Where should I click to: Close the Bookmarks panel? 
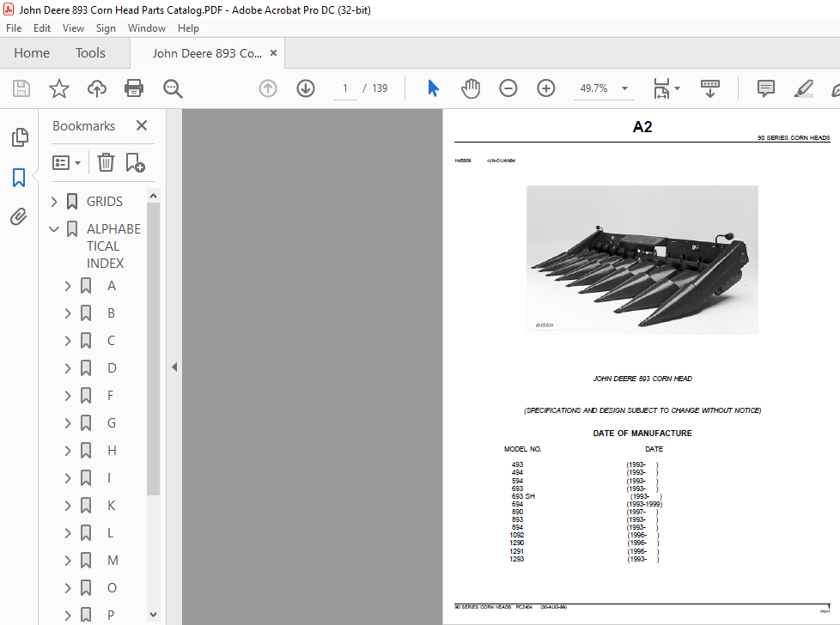[142, 125]
